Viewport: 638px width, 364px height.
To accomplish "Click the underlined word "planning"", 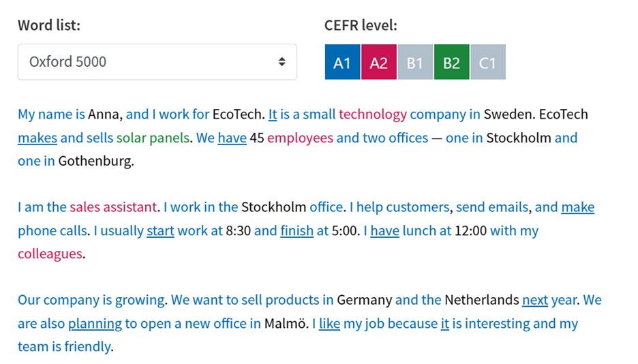I will click(95, 323).
